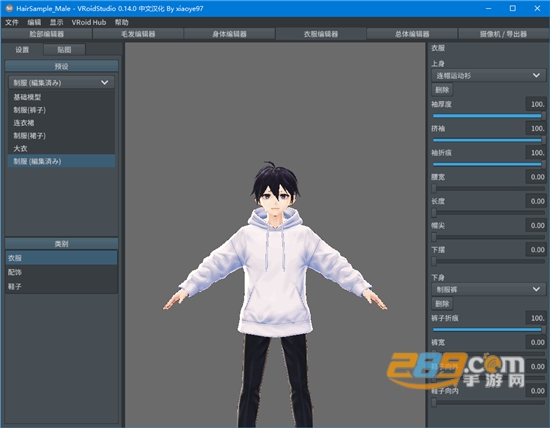Switch to 衣服编辑器 tab
The height and width of the screenshot is (428, 550).
click(x=321, y=34)
